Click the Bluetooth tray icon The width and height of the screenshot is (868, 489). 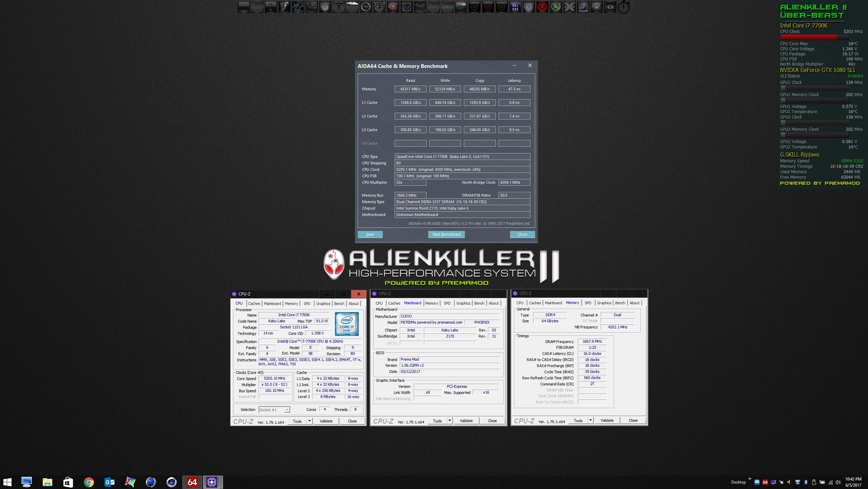(806, 482)
